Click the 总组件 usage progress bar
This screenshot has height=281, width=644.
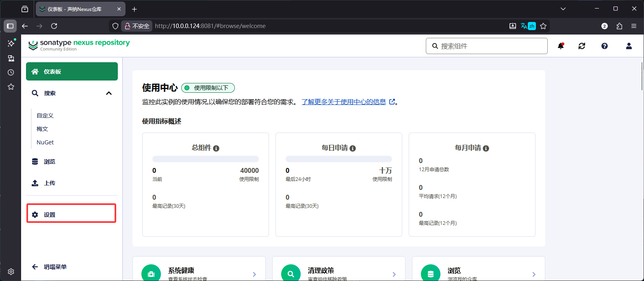pos(206,159)
